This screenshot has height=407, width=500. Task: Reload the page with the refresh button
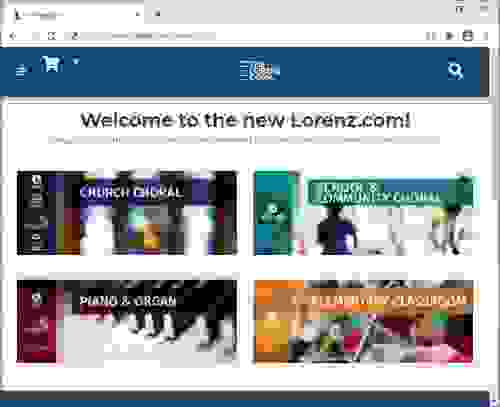(x=51, y=36)
